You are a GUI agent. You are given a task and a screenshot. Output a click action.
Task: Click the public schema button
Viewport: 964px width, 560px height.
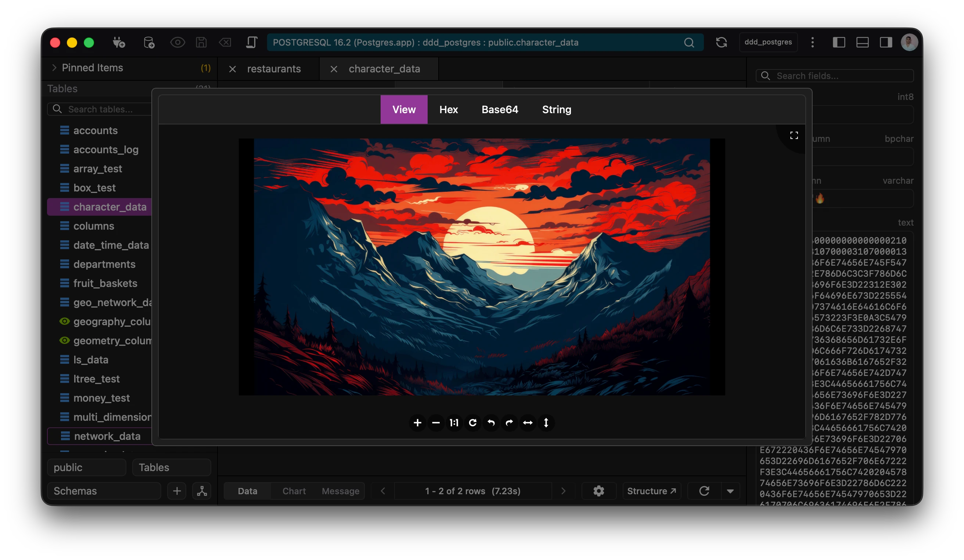(x=86, y=467)
